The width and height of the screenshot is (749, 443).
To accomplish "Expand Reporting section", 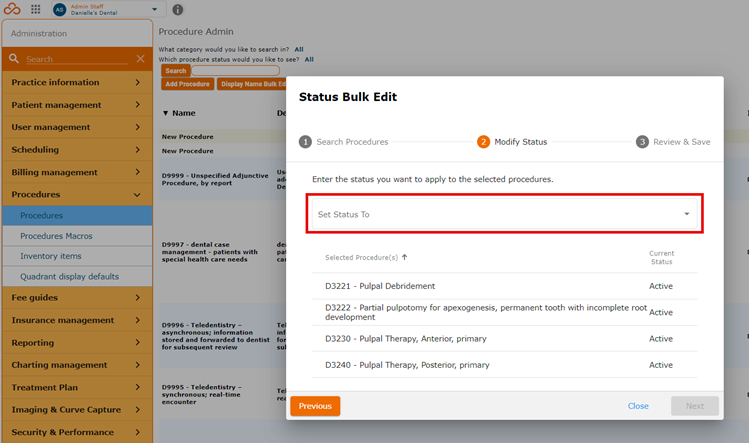I will point(77,343).
